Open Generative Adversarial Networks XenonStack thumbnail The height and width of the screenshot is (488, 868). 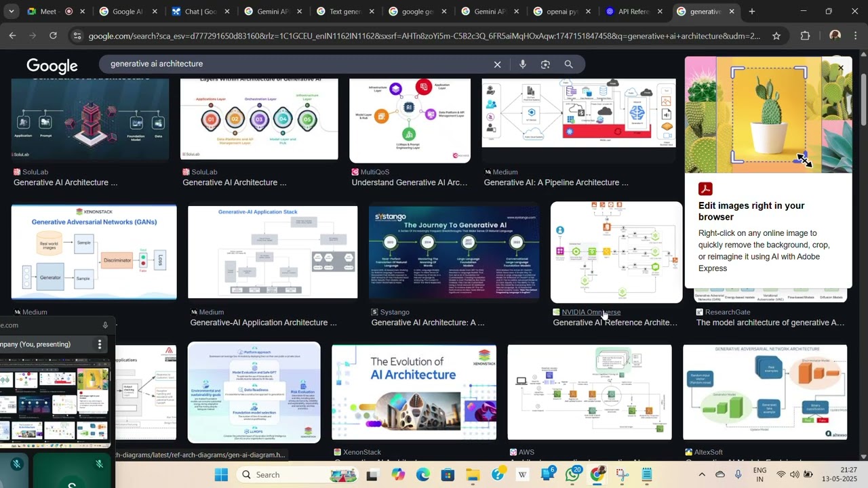(94, 252)
